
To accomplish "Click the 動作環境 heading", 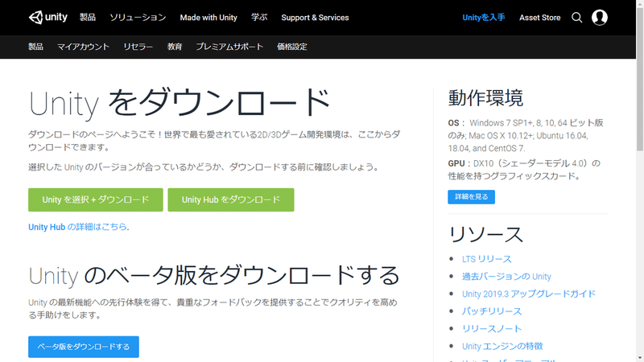I will (485, 98).
